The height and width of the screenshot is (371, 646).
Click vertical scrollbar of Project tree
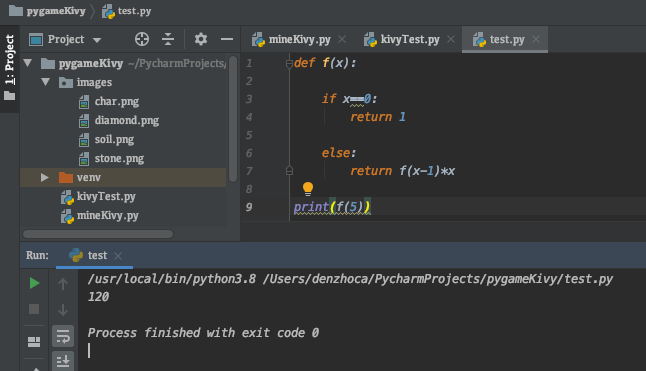pos(233,119)
